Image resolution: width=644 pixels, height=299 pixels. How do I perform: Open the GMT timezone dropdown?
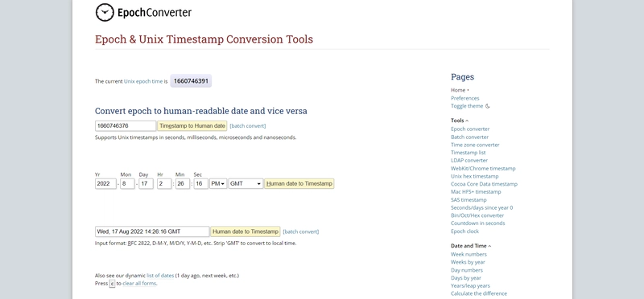[246, 184]
